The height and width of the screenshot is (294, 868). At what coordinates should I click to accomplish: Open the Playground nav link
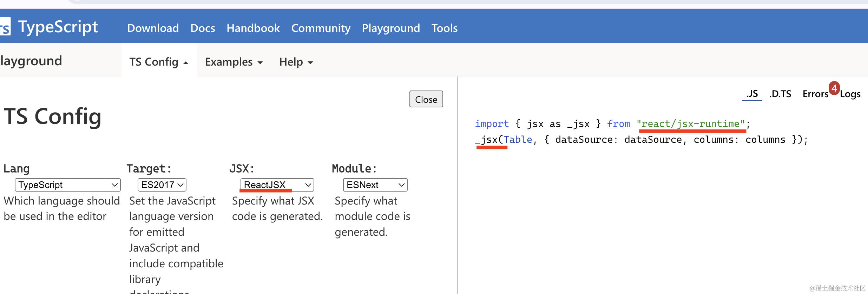(391, 28)
